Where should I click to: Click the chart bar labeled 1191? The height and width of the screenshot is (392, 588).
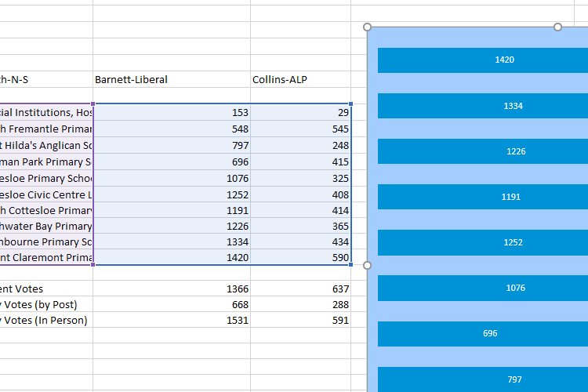pyautogui.click(x=482, y=197)
